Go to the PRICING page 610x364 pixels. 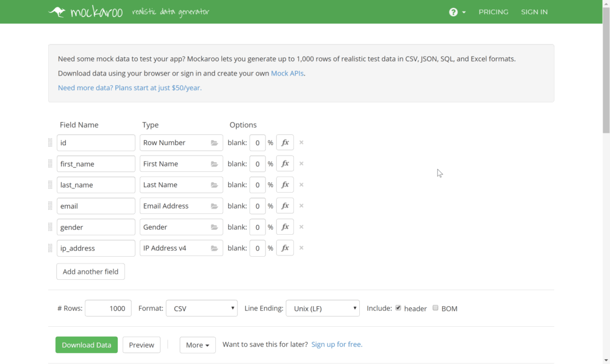[x=493, y=12]
